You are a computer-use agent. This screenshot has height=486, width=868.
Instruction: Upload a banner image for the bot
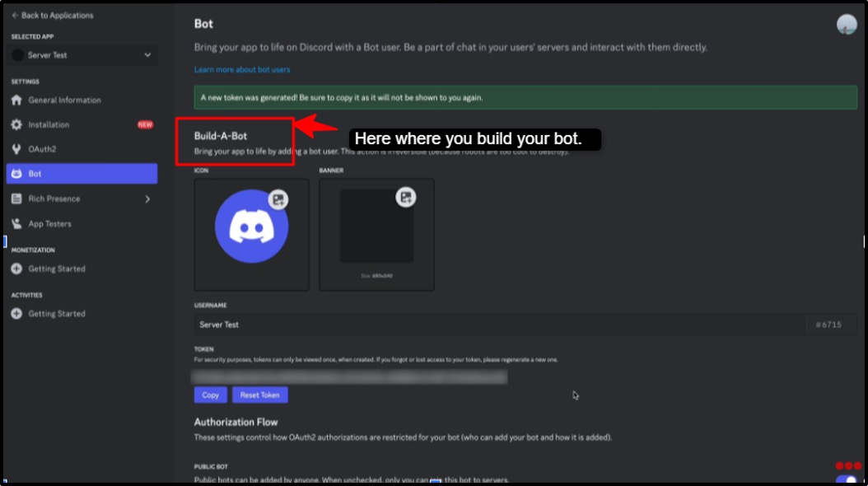[405, 198]
